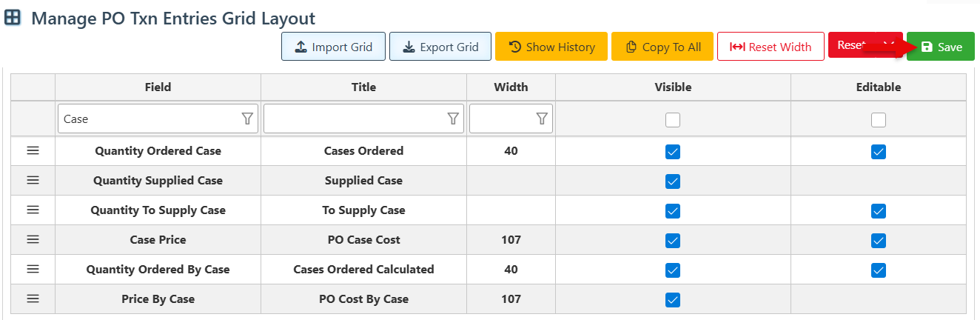Click the drag handle for Price By Case row

[x=33, y=299]
